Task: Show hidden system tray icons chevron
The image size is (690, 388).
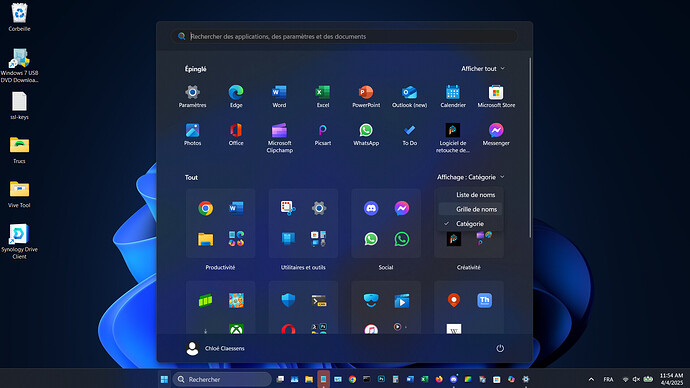Action: [591, 379]
